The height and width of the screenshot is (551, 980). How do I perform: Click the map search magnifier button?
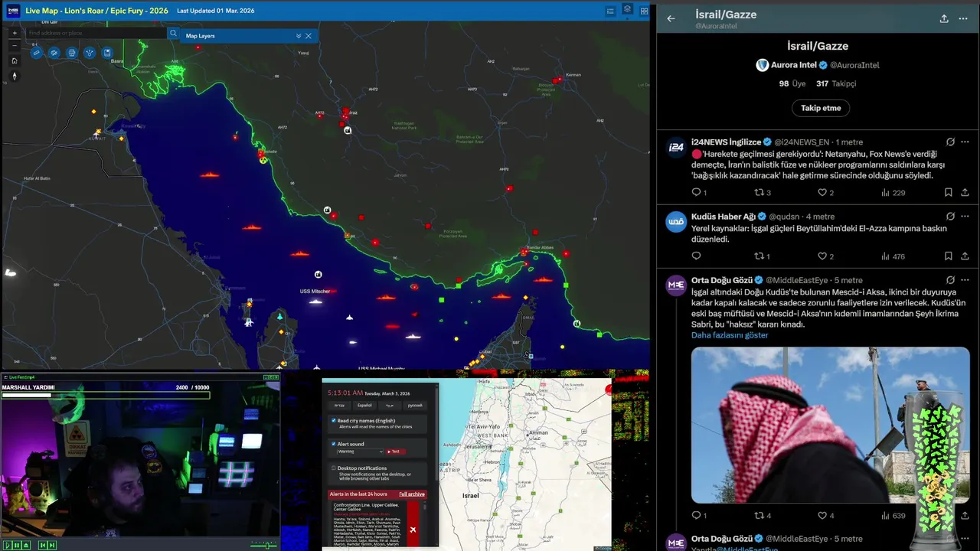tap(173, 34)
